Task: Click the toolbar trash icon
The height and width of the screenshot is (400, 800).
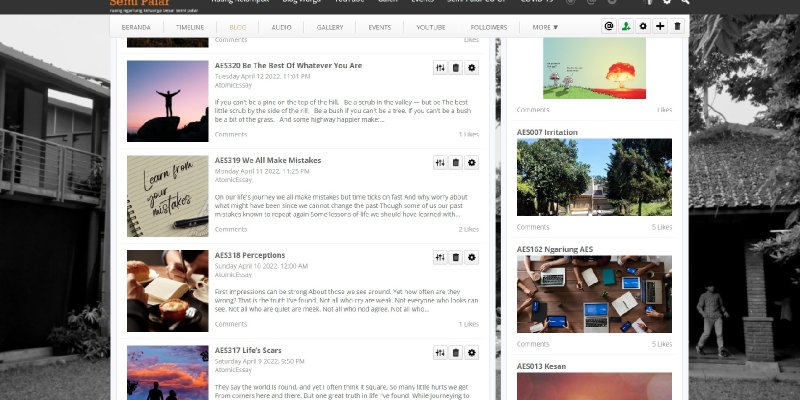Action: coord(677,26)
